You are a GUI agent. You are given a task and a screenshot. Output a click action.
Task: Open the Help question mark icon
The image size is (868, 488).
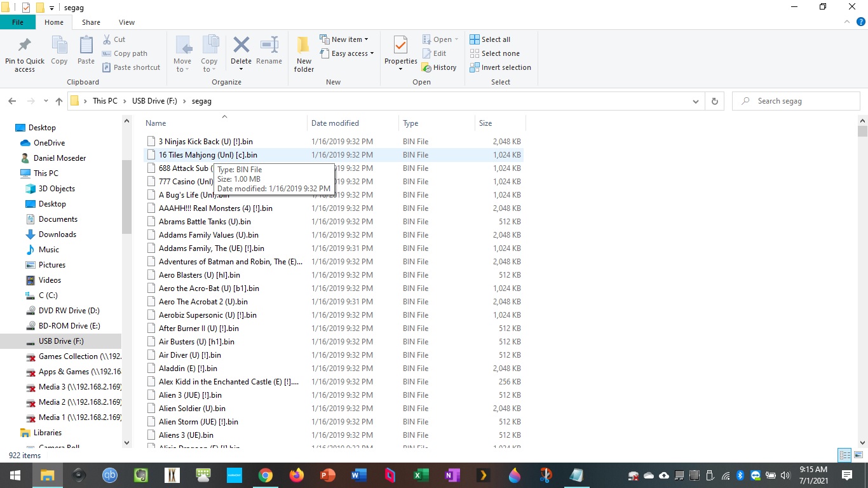click(861, 22)
